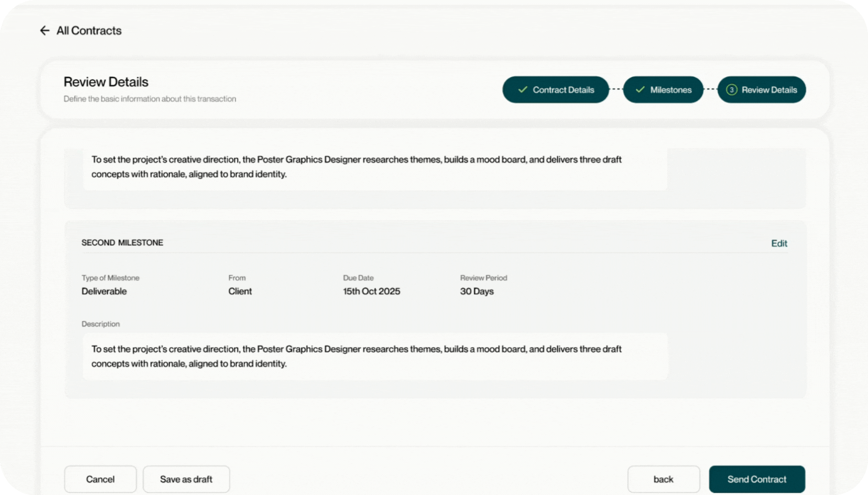Viewport: 868px width, 495px height.
Task: Select the Milestones step
Action: [x=663, y=90]
